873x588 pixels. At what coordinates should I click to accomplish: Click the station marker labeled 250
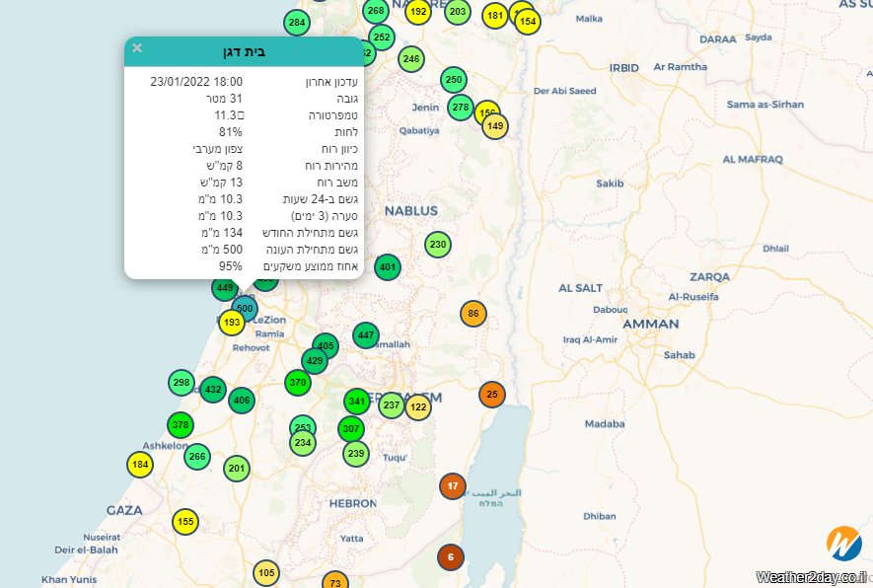453,80
